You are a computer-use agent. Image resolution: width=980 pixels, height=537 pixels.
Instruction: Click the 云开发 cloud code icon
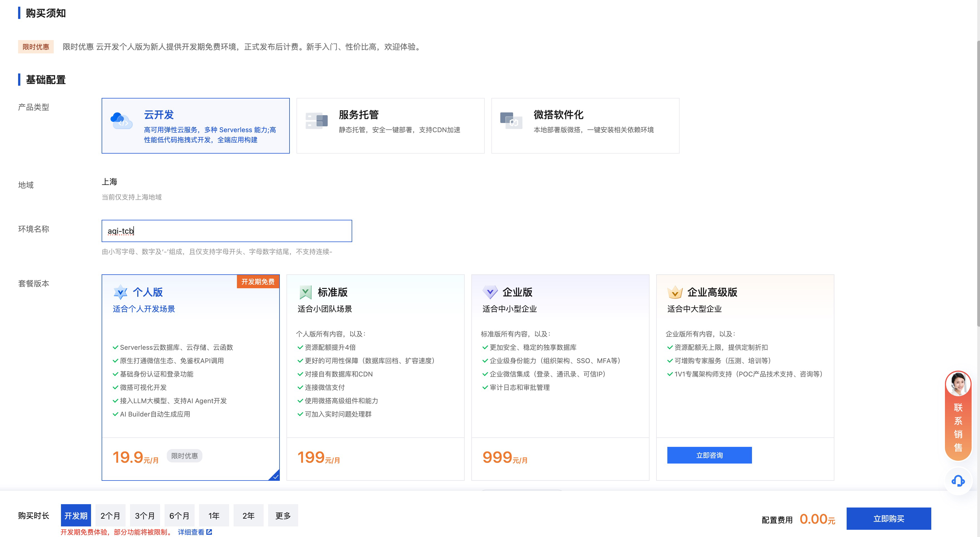(x=122, y=120)
